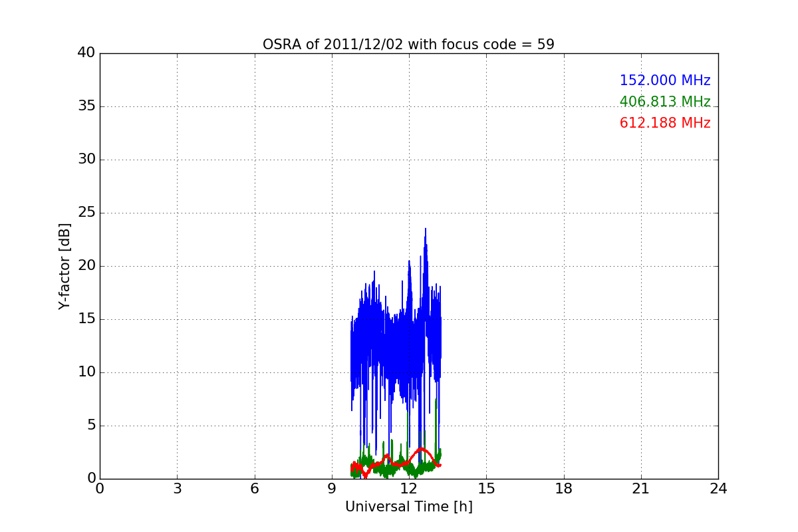Image resolution: width=798 pixels, height=532 pixels.
Task: Click the x-axis tick label 3
Action: pyautogui.click(x=177, y=488)
